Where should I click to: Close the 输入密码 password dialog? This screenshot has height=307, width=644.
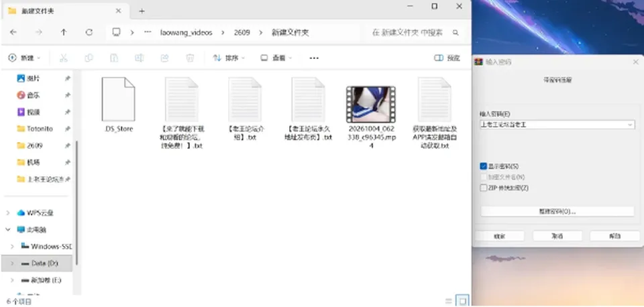(635, 62)
